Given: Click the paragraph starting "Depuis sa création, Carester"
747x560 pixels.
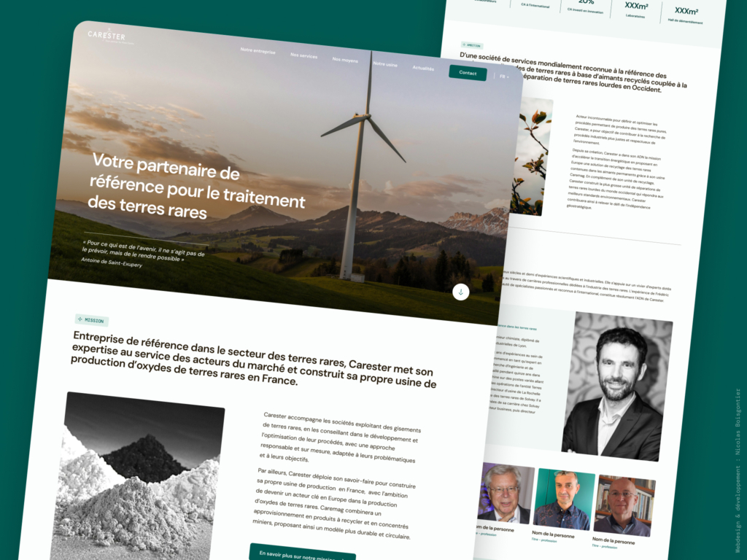Looking at the screenshot, I should pos(616,180).
